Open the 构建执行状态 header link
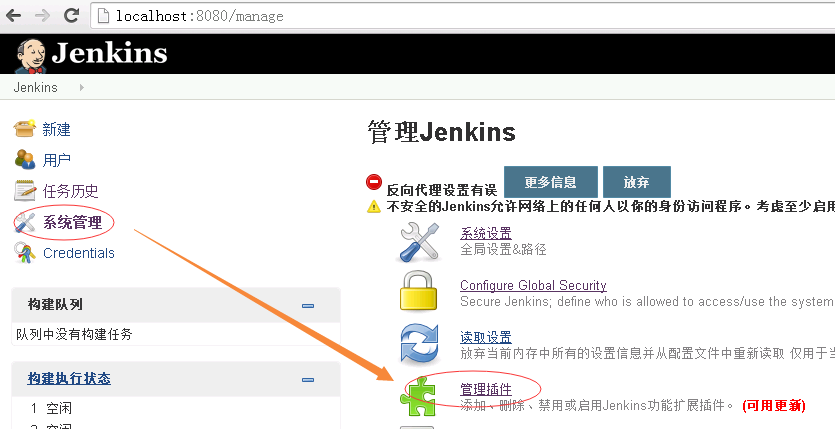 point(69,378)
